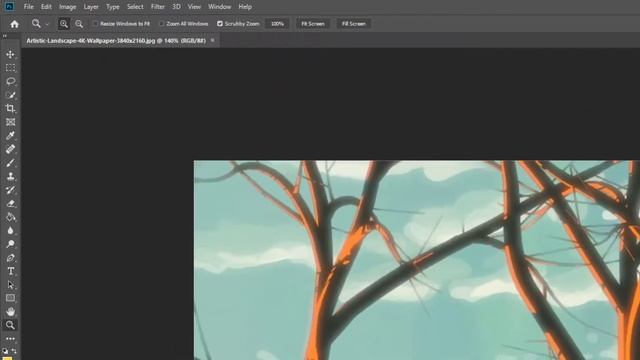This screenshot has height=360, width=640.
Task: Select the Path Selection tool
Action: [10, 284]
